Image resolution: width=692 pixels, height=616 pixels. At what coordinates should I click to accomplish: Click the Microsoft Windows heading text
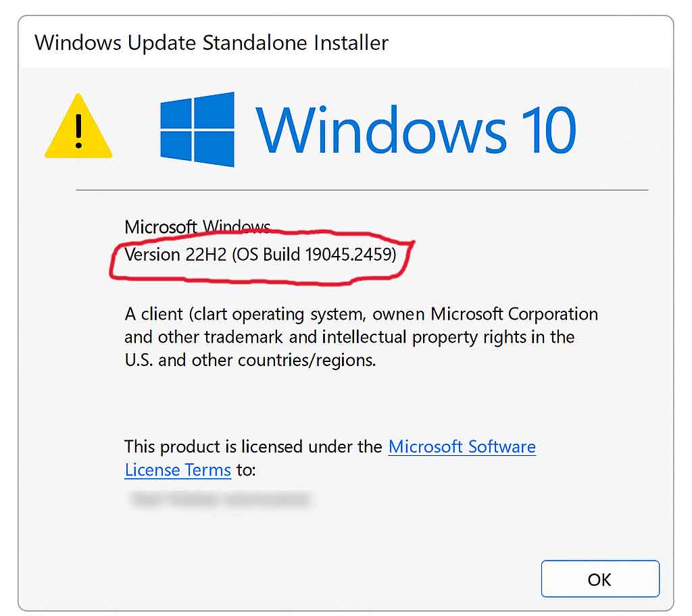click(x=197, y=227)
